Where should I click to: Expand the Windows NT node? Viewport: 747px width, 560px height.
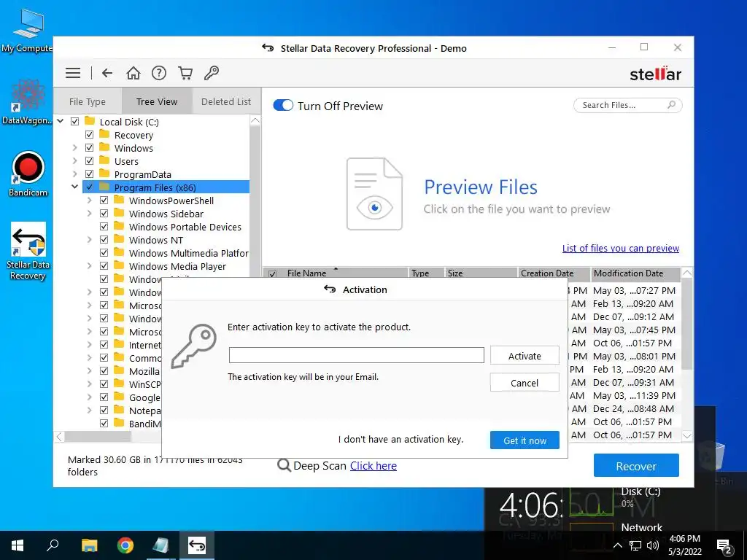pyautogui.click(x=90, y=239)
